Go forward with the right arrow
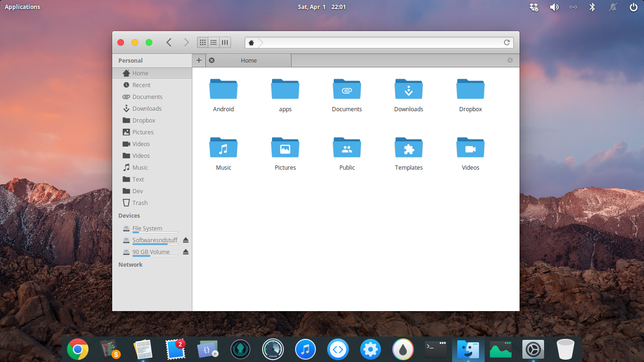Screen dimensions: 644x362 [186, 42]
